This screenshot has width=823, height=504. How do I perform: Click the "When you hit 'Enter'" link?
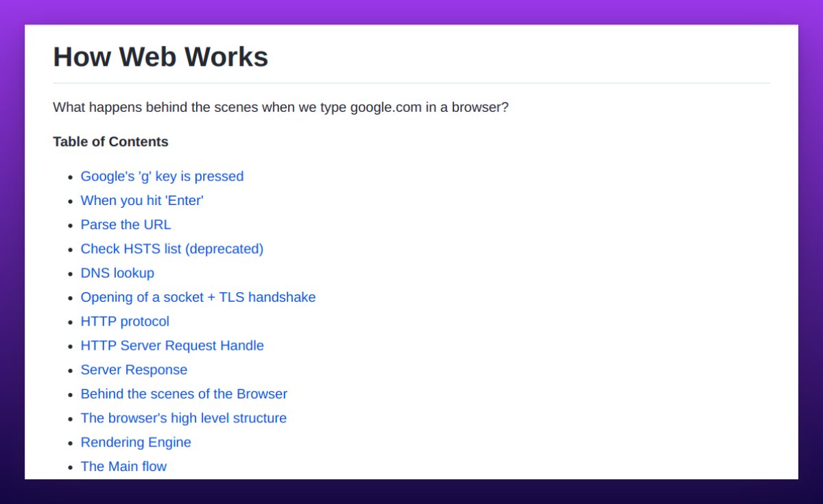tap(142, 200)
